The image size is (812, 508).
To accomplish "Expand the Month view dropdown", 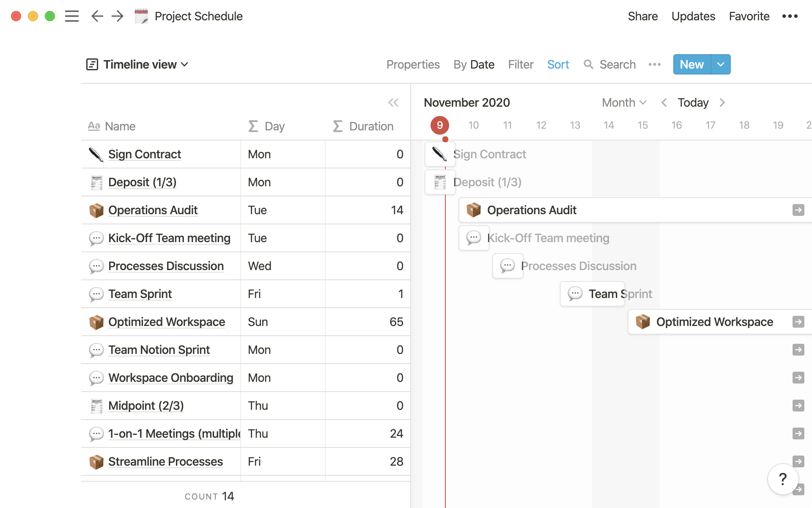I will point(623,102).
